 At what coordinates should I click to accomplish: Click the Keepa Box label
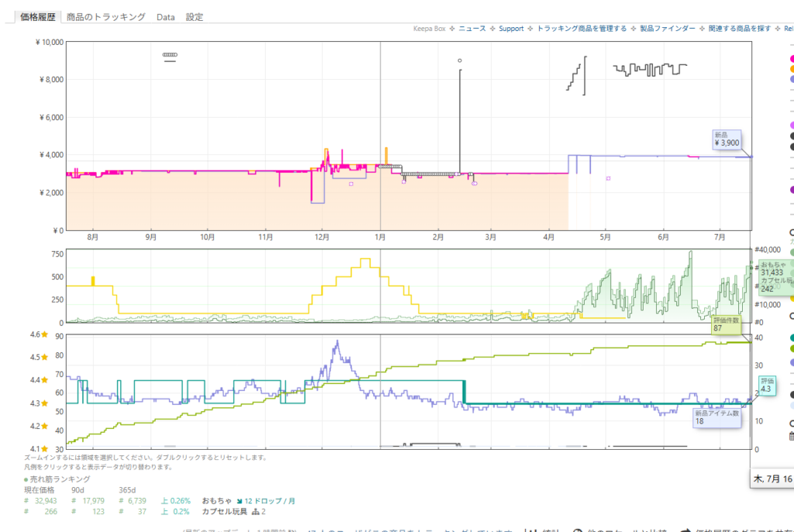click(x=430, y=29)
